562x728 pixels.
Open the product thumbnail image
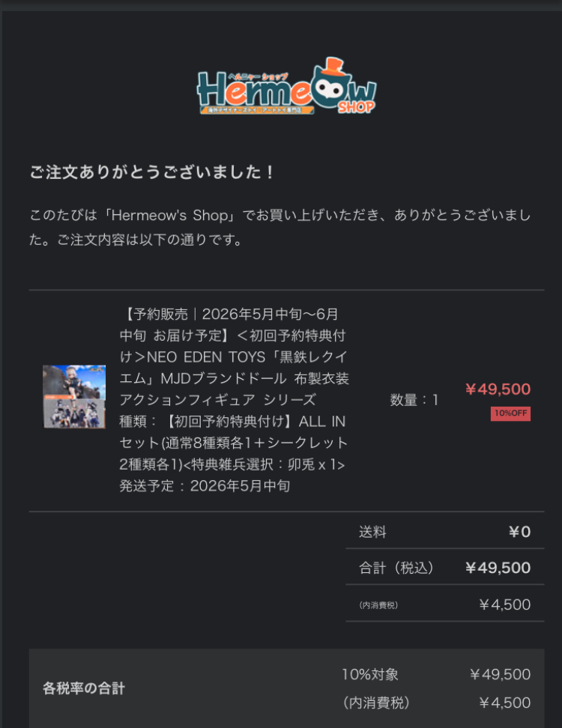[x=74, y=396]
